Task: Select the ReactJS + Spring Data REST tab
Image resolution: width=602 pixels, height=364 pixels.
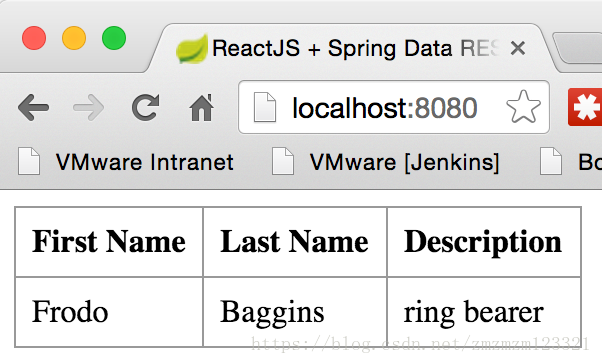Action: [351, 48]
